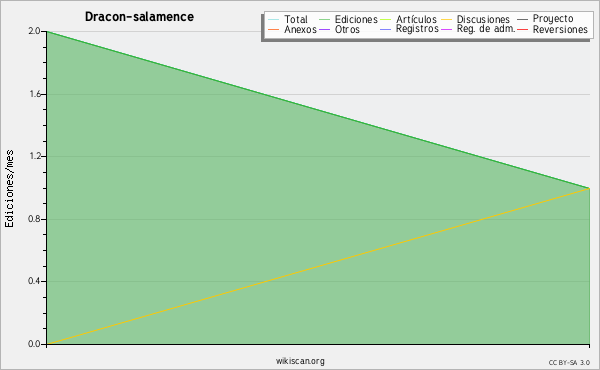Click the wikiscan.org label below chart

pyautogui.click(x=300, y=361)
